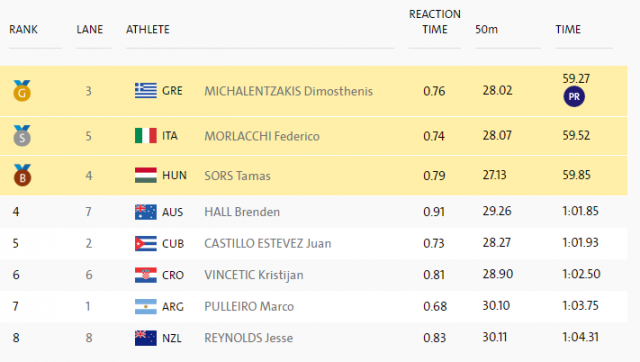Open athlete MORLACCHI Federico profile
640x362 pixels.
tap(262, 136)
